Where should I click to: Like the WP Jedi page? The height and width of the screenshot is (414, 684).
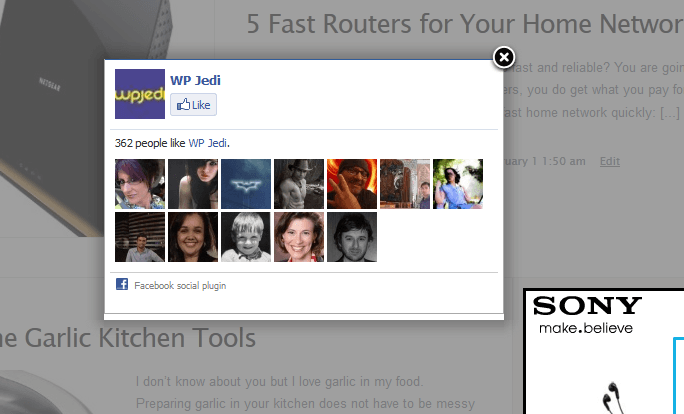pos(193,105)
